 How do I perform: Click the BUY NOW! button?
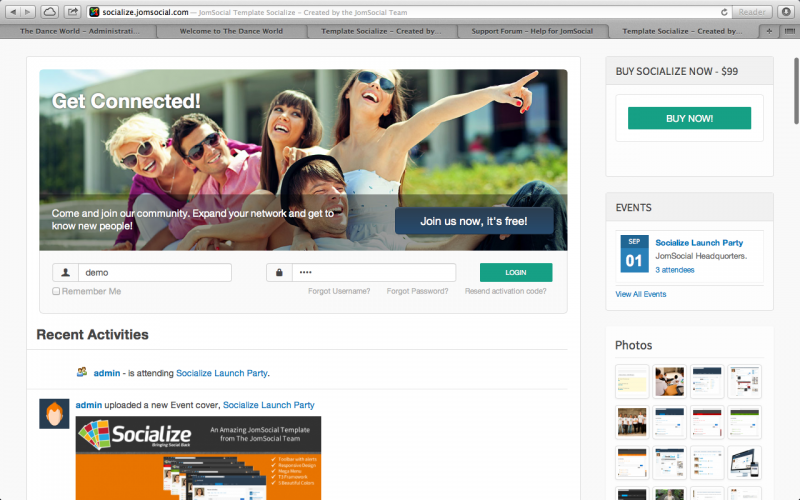tap(689, 118)
